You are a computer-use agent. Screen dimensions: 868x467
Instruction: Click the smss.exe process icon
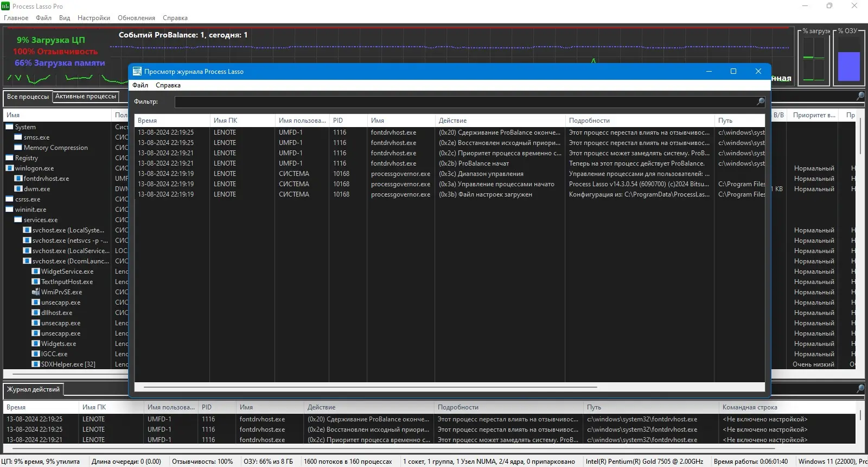[x=18, y=137]
